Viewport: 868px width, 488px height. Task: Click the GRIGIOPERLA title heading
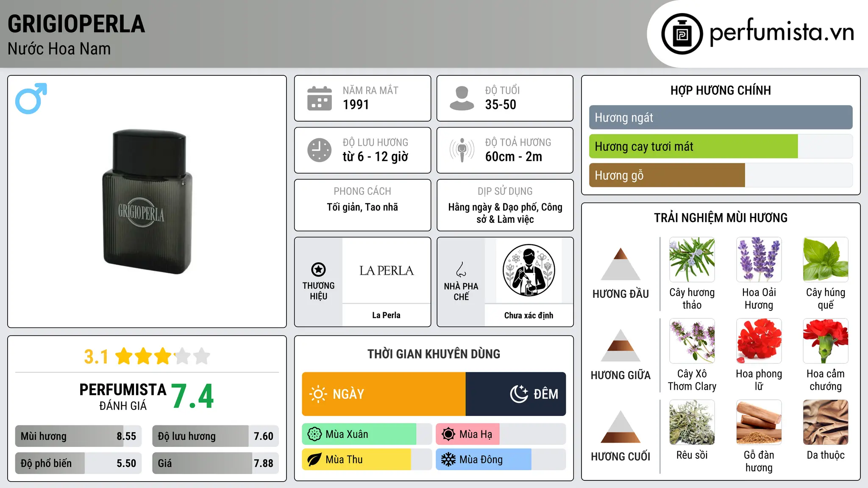point(76,24)
